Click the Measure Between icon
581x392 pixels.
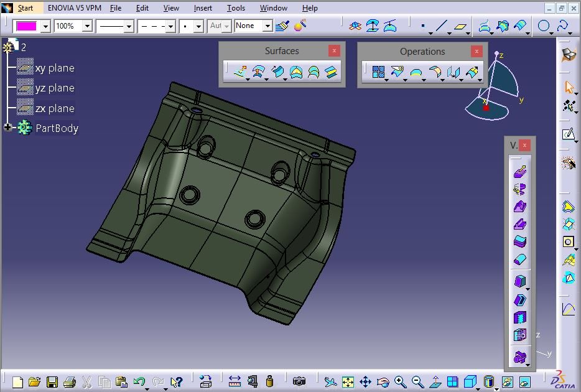[235, 381]
